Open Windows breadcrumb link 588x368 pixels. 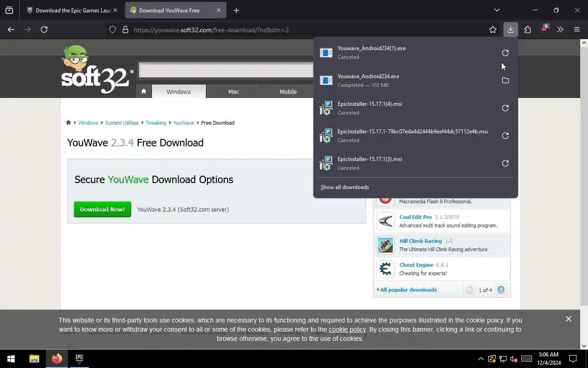[88, 123]
